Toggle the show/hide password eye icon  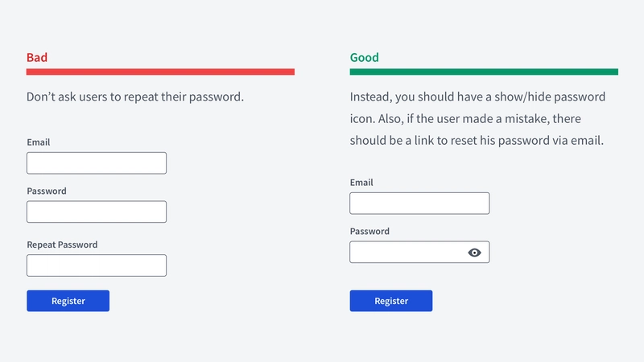pos(474,253)
